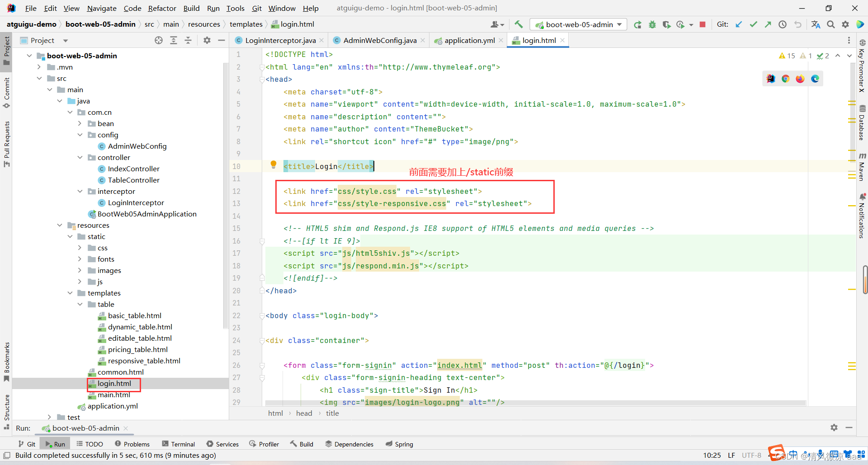Open page in Firefox browser icon

coord(800,79)
